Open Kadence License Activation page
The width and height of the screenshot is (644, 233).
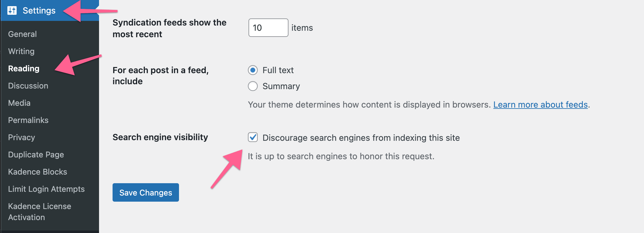point(39,212)
